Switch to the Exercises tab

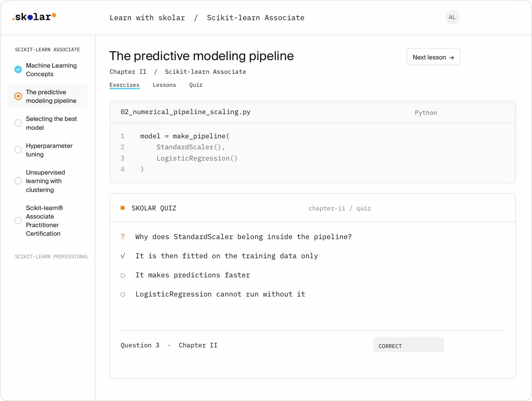124,85
